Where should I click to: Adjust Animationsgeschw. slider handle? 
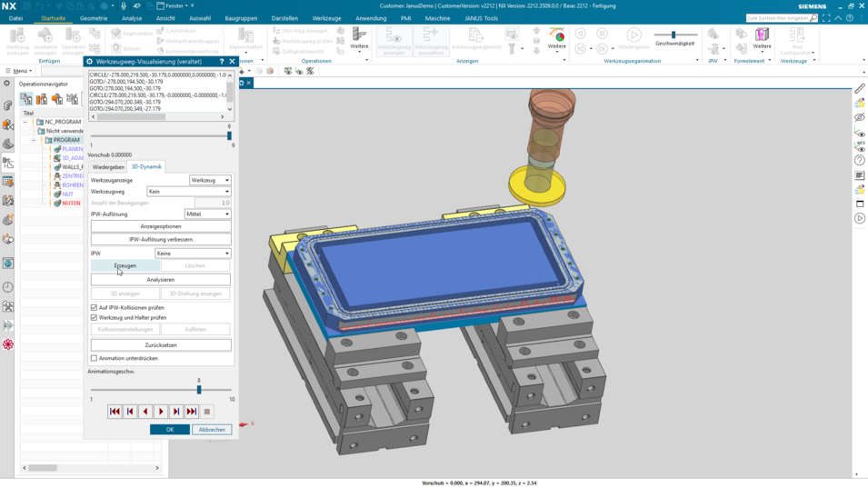tap(199, 390)
